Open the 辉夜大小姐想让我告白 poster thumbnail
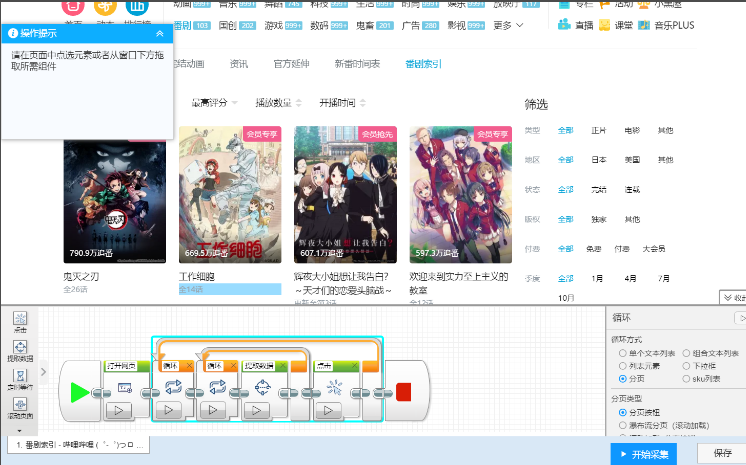Image resolution: width=746 pixels, height=465 pixels. (345, 194)
